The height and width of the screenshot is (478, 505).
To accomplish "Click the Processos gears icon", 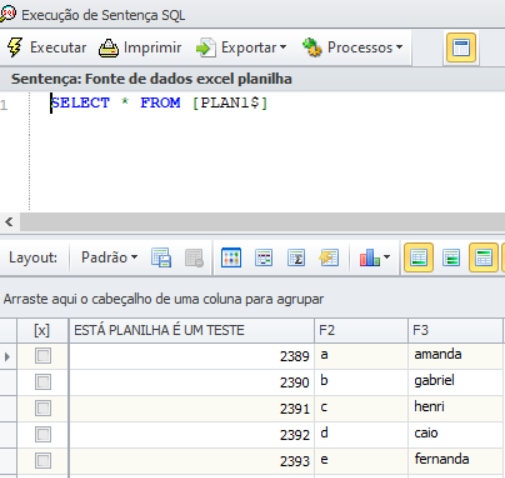I will tap(312, 47).
